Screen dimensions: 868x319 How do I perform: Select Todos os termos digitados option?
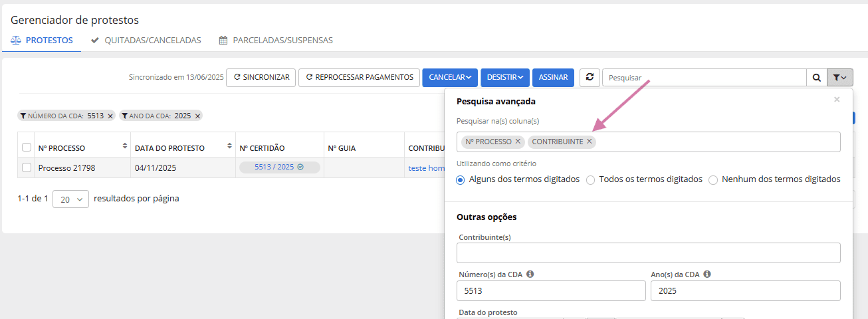pyautogui.click(x=590, y=180)
